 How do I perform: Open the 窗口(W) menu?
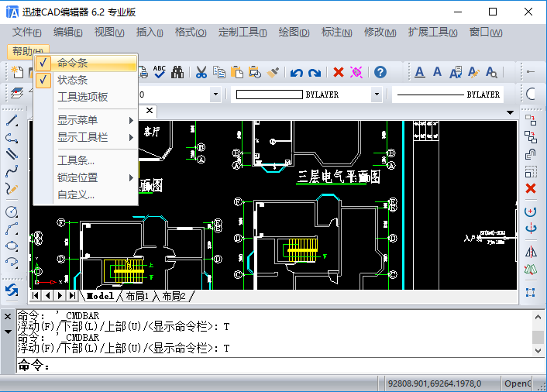point(486,33)
